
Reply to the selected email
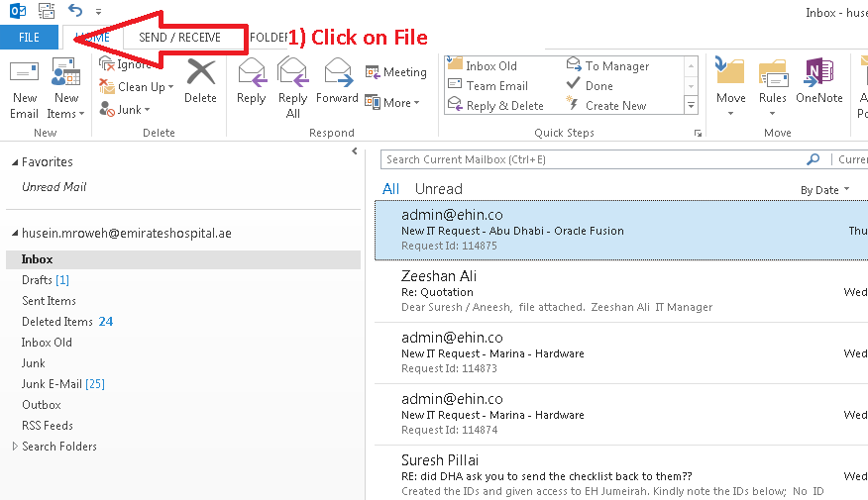click(252, 81)
